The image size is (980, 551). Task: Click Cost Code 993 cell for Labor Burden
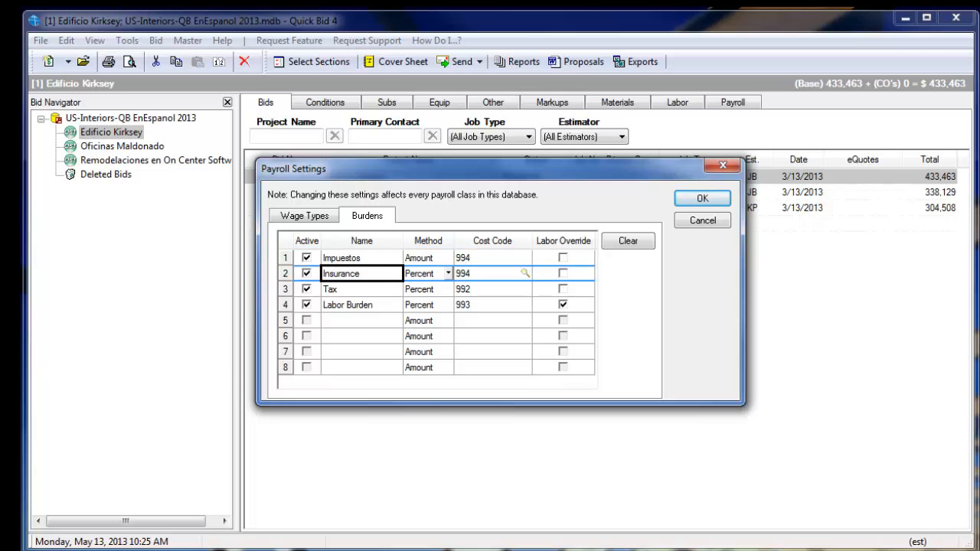click(493, 305)
